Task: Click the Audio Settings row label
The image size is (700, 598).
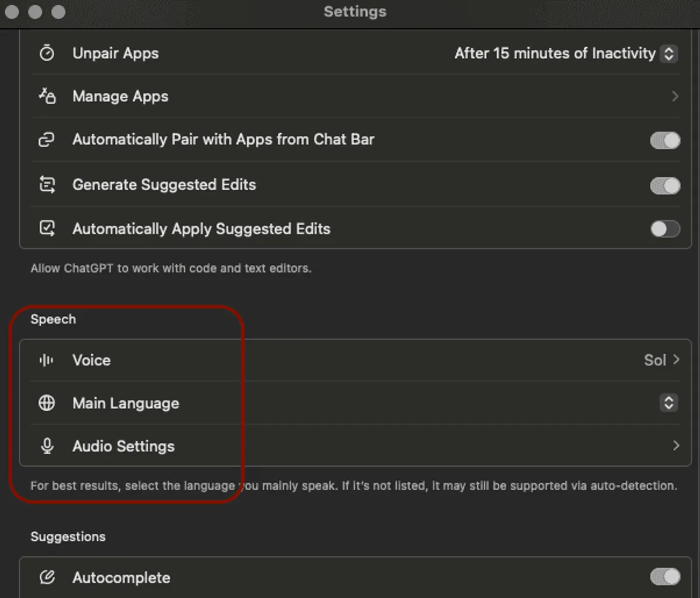Action: point(123,446)
